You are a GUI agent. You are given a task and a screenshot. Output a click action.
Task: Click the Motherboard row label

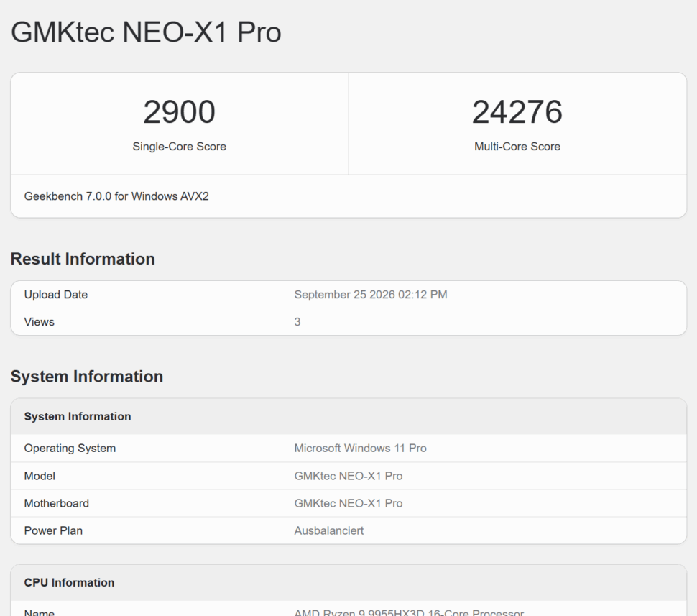click(57, 503)
